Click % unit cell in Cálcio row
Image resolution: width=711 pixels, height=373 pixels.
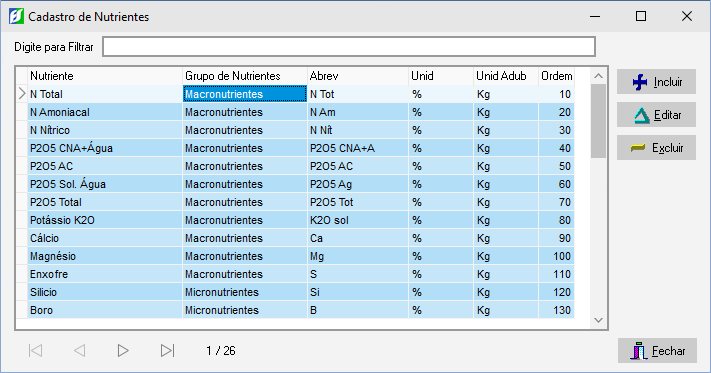click(441, 238)
